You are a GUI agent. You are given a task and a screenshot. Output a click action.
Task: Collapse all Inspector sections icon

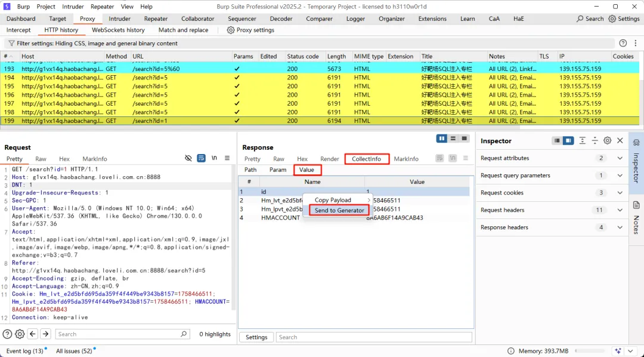tap(595, 141)
